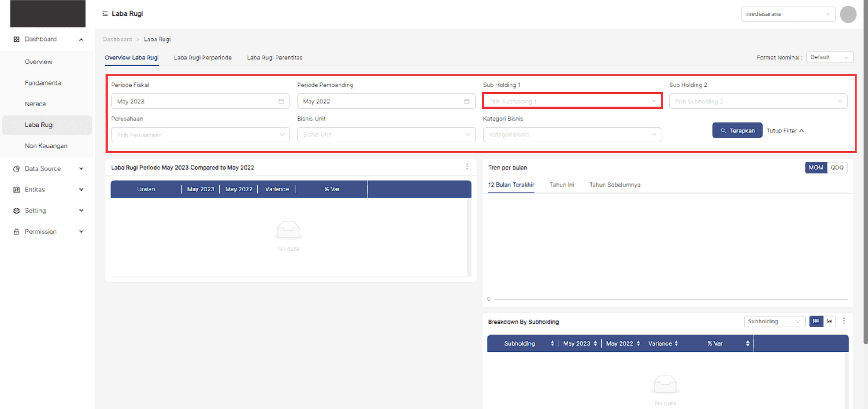Open Format Nominal Default dropdown
This screenshot has width=868, height=409.
coord(829,57)
